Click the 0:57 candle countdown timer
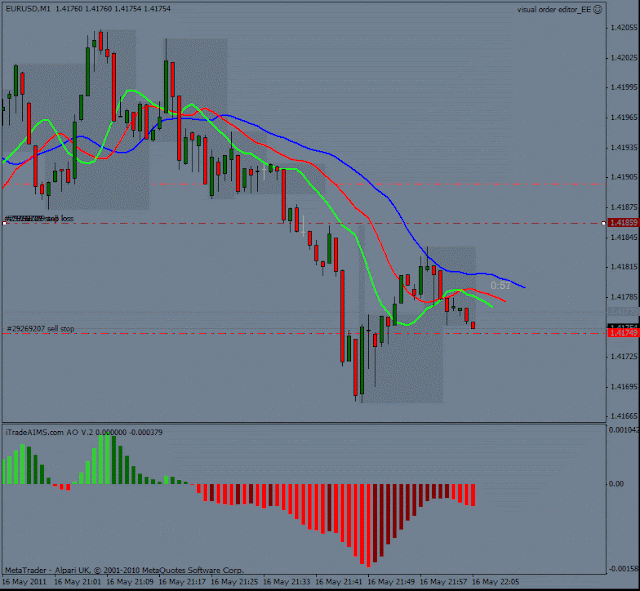Viewport: 640px width, 591px height. [500, 285]
